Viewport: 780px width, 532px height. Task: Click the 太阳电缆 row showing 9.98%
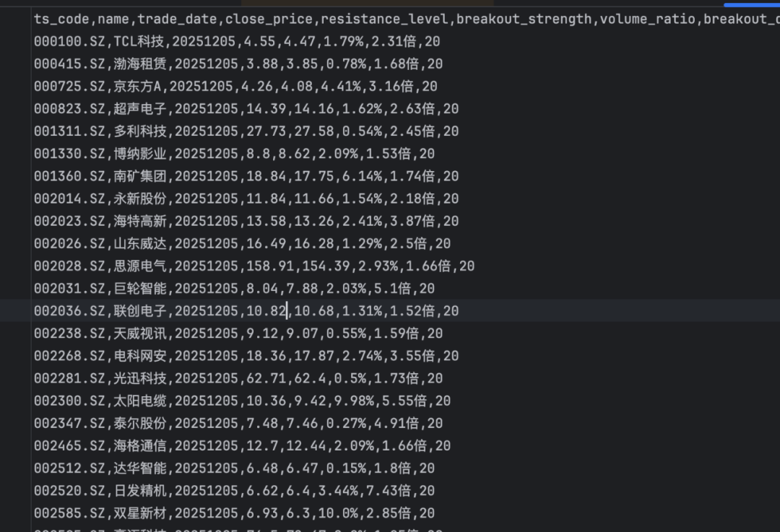point(242,401)
